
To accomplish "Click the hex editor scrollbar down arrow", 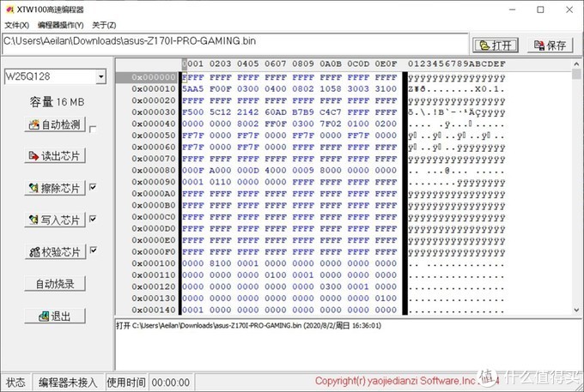I will coord(576,310).
